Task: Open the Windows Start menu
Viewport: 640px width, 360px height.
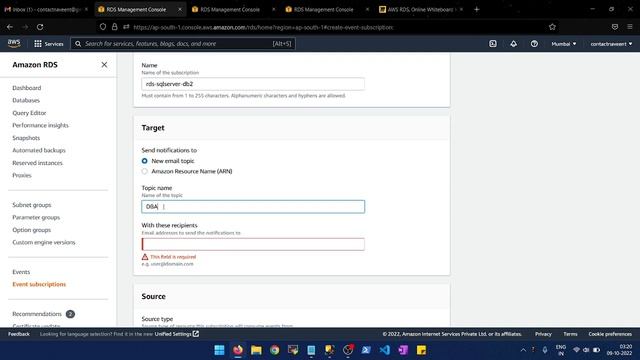Action: click(x=219, y=350)
